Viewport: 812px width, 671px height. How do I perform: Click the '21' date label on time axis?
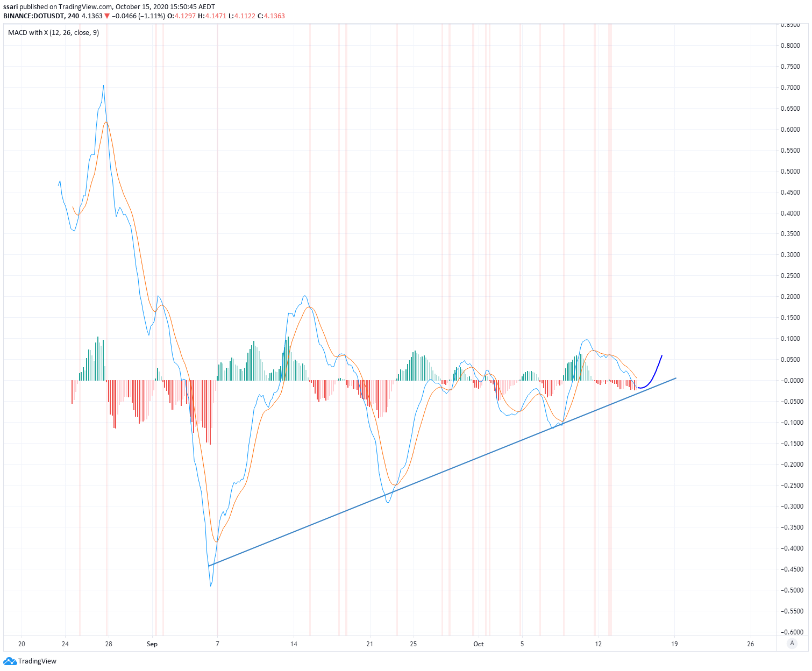[x=369, y=644]
